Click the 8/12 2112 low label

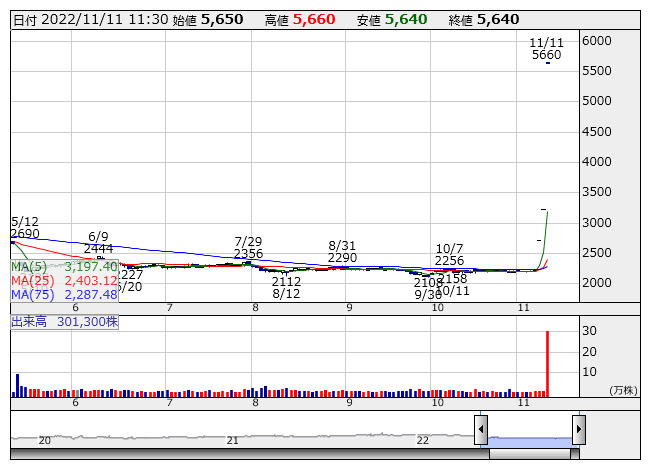(x=286, y=288)
